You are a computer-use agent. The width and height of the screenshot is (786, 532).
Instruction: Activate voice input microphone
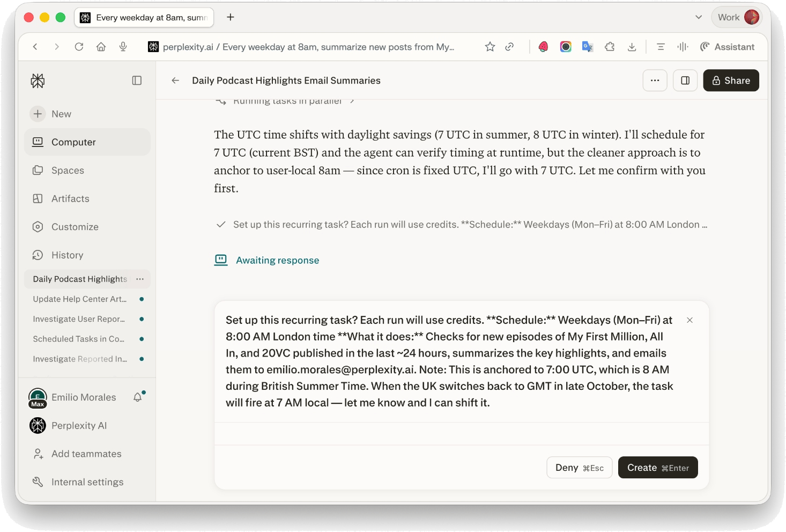pyautogui.click(x=123, y=47)
